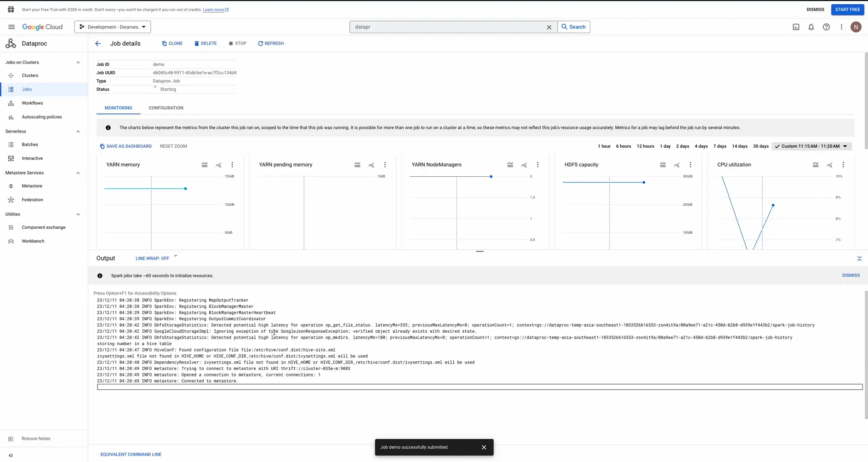Image resolution: width=868 pixels, height=462 pixels.
Task: Clone the job
Action: tap(172, 44)
